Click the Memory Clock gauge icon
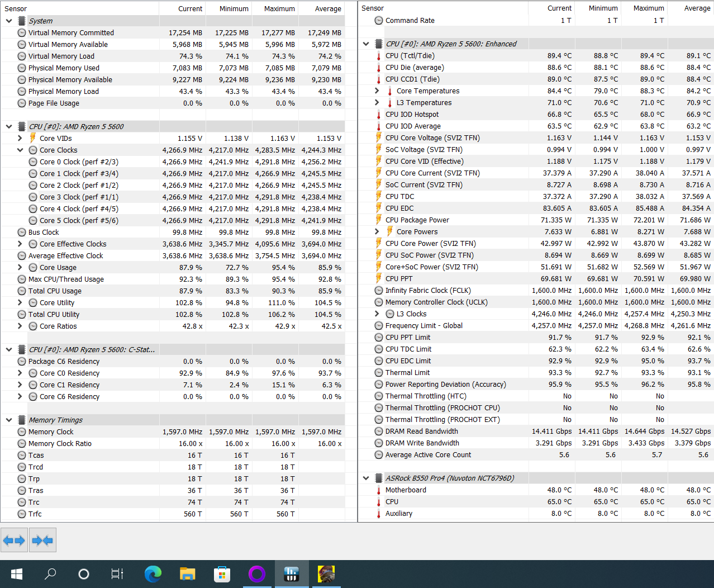This screenshot has width=714, height=588. click(22, 432)
